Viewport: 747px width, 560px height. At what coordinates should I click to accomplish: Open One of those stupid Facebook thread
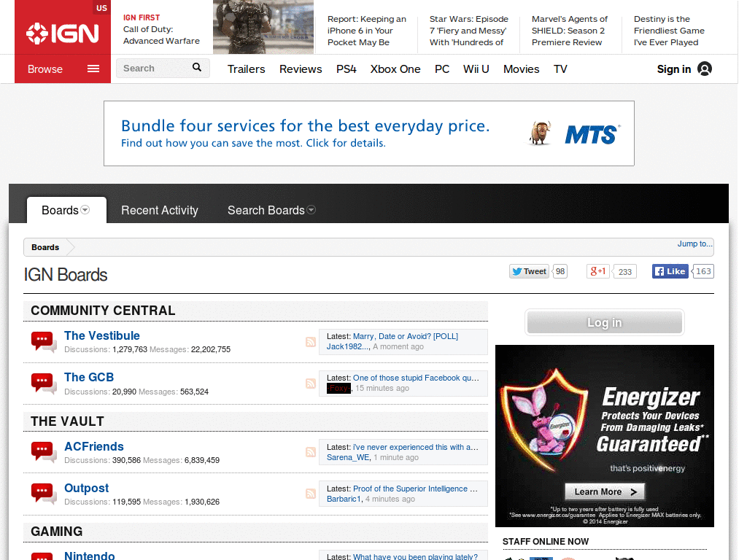(x=416, y=378)
